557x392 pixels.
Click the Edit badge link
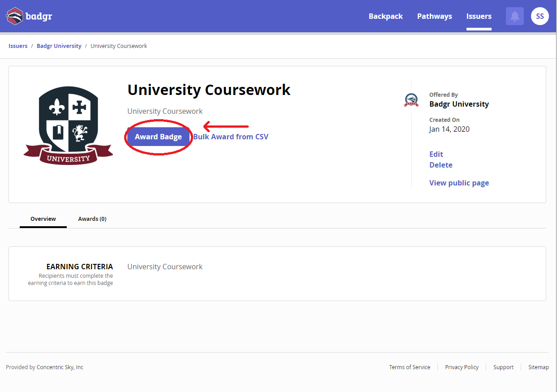pos(436,154)
